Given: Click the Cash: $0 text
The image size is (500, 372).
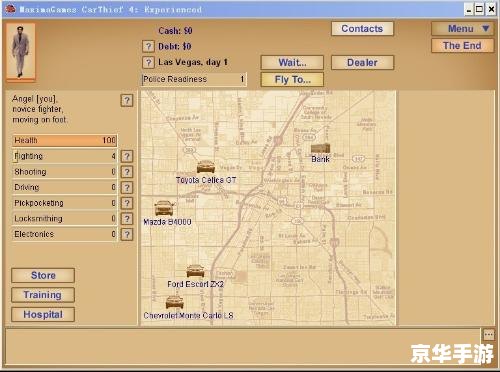Looking at the screenshot, I should pyautogui.click(x=175, y=31).
